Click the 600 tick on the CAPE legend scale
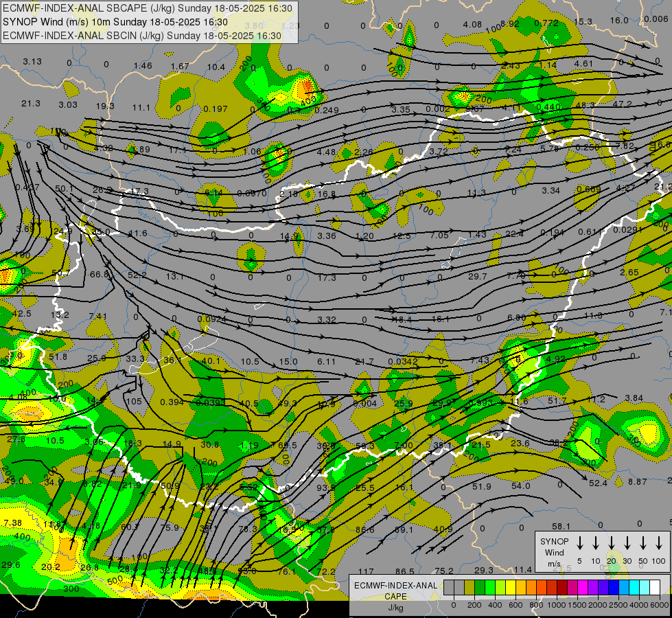Image resolution: width=672 pixels, height=618 pixels. (x=515, y=605)
